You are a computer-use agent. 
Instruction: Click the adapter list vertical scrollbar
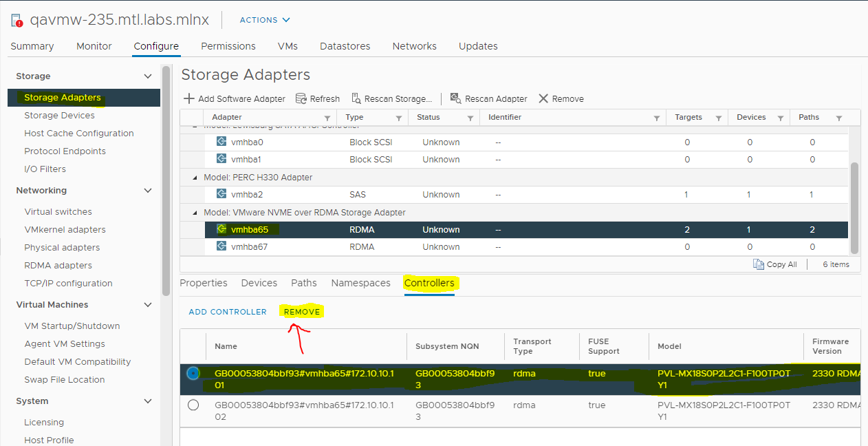pyautogui.click(x=855, y=208)
